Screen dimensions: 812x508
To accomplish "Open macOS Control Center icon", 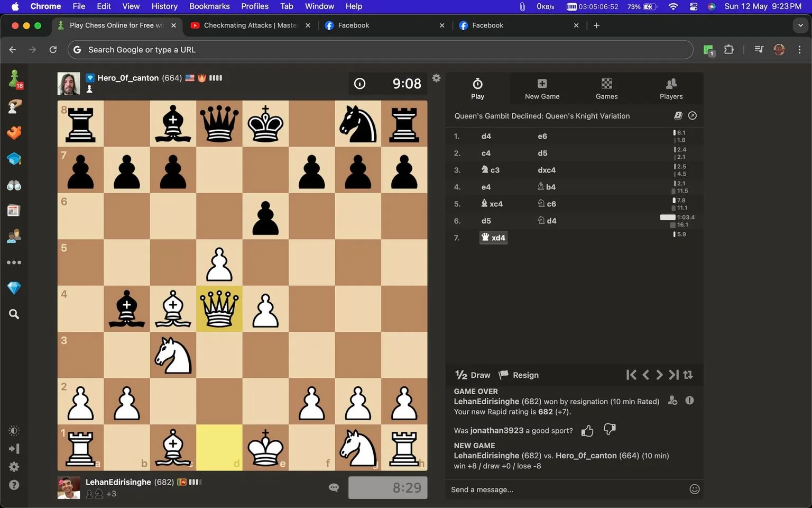I will (694, 6).
